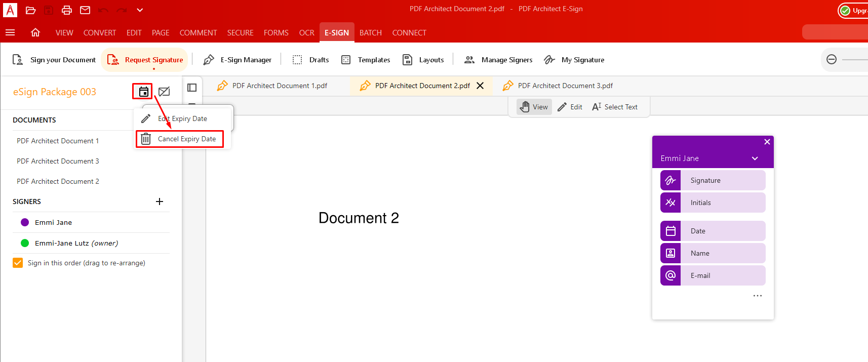868x362 pixels.
Task: Close the Emmi Jane fields panel
Action: pyautogui.click(x=767, y=142)
